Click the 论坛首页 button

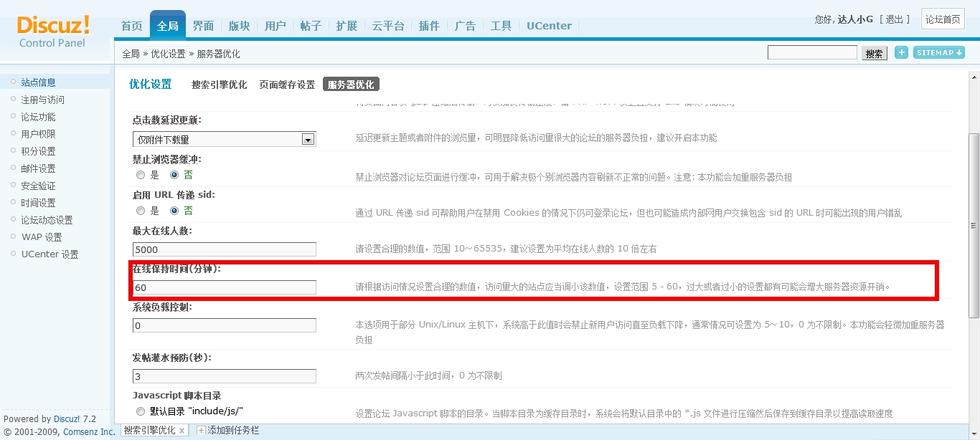pos(943,19)
